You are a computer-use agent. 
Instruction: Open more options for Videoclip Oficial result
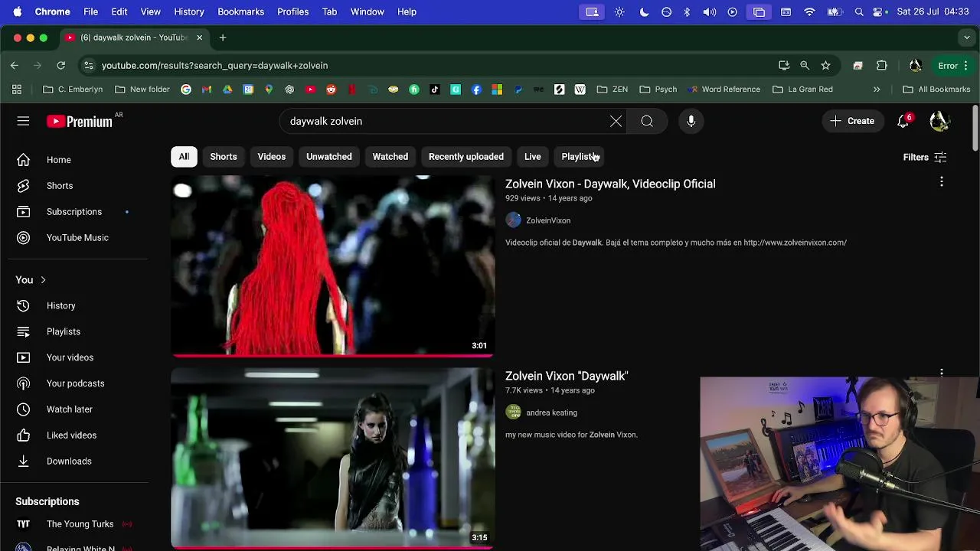(942, 182)
